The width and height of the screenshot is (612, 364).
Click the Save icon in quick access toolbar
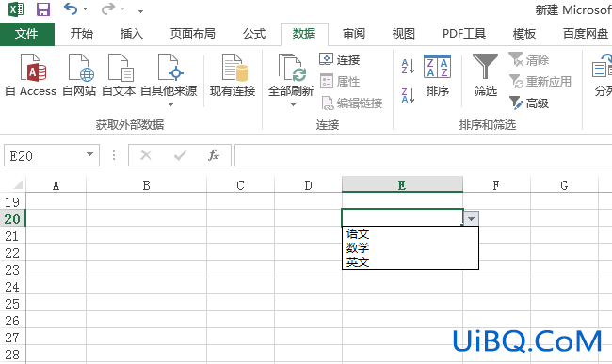click(43, 9)
